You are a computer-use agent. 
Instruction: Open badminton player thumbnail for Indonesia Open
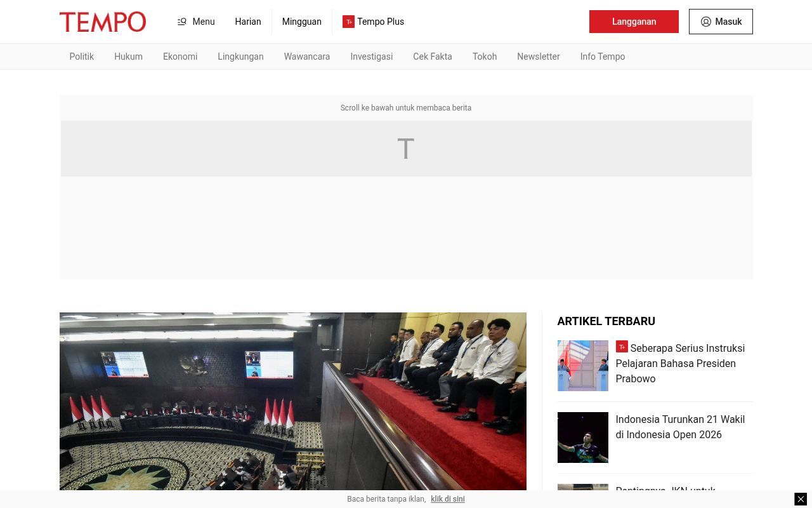point(583,438)
